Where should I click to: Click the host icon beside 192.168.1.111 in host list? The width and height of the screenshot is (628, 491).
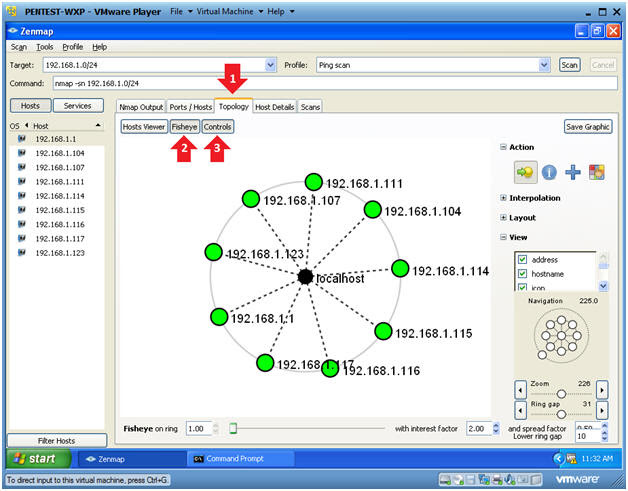[x=22, y=181]
